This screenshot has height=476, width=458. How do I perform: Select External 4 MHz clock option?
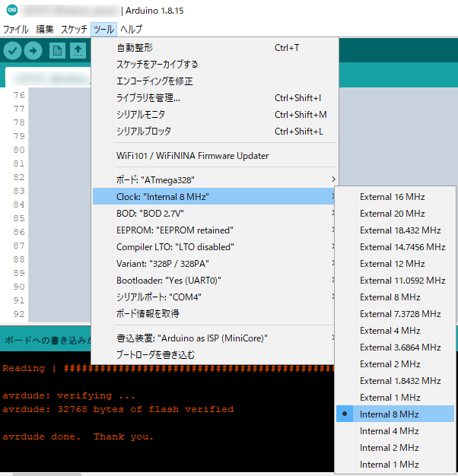click(x=395, y=330)
